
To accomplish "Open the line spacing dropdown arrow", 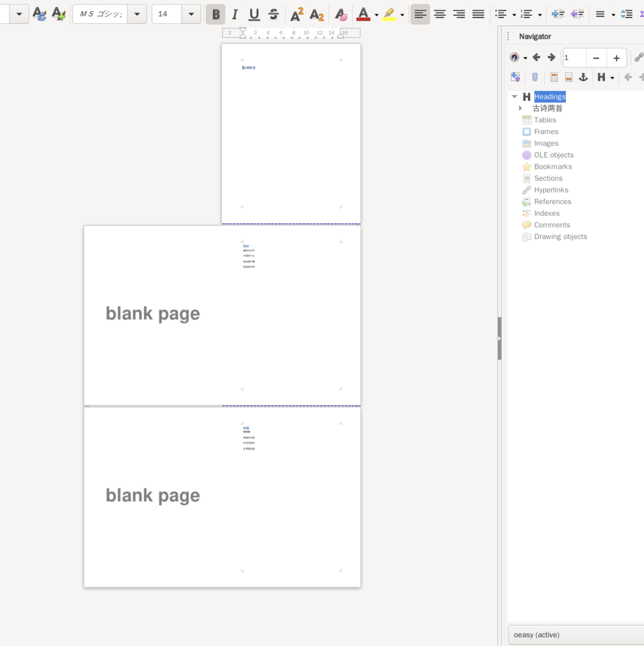I will pyautogui.click(x=613, y=15).
